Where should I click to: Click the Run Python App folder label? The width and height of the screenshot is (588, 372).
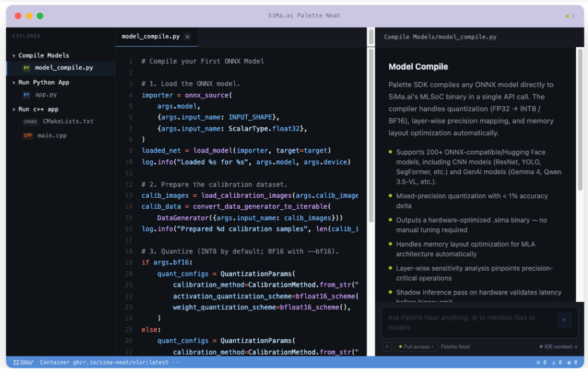44,82
